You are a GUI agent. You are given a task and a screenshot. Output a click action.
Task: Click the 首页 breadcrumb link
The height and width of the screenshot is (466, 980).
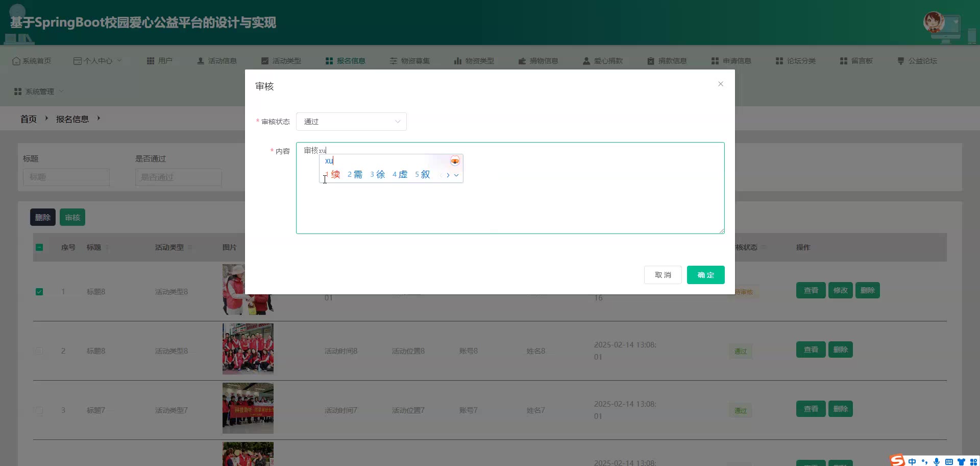[29, 119]
